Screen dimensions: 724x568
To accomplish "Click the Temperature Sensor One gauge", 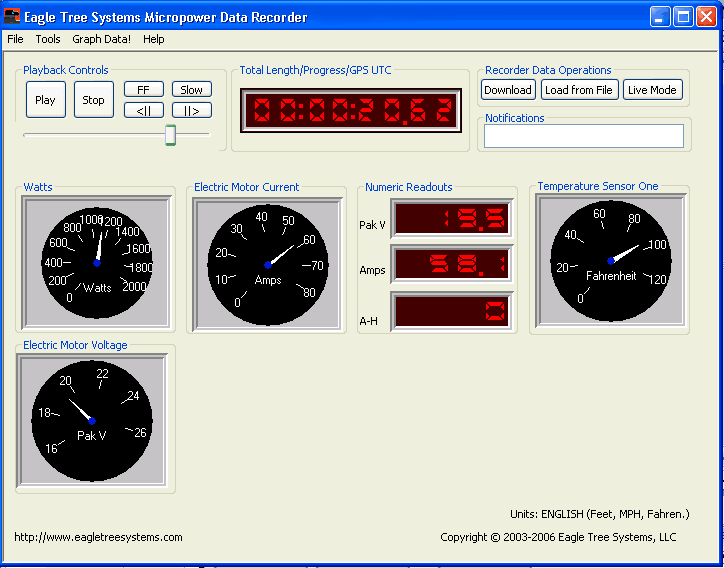I will click(610, 260).
